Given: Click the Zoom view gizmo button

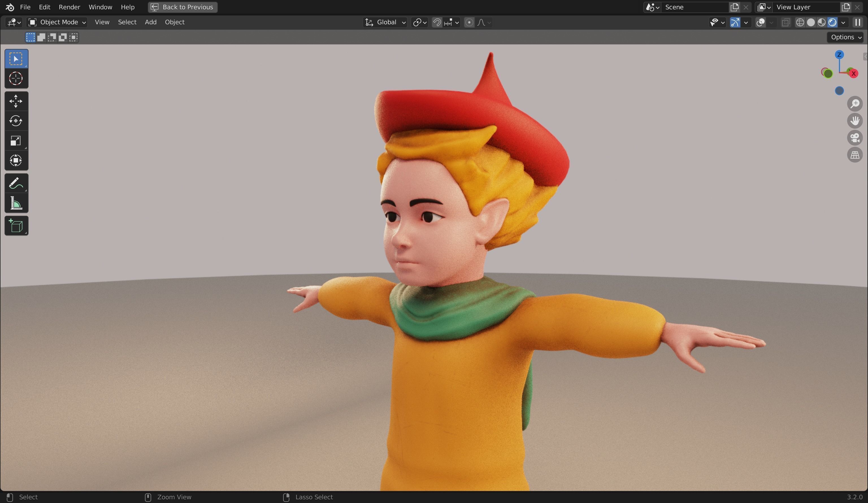Looking at the screenshot, I should click(x=855, y=104).
